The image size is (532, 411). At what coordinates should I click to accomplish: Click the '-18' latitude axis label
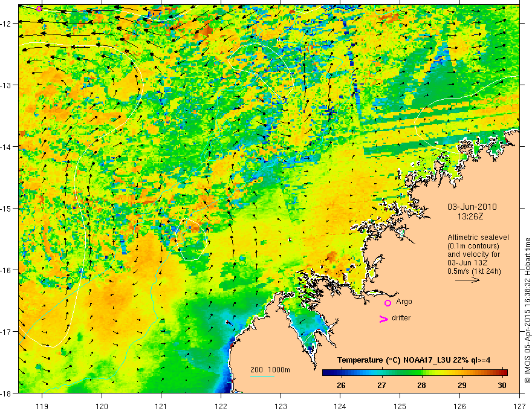point(7,393)
